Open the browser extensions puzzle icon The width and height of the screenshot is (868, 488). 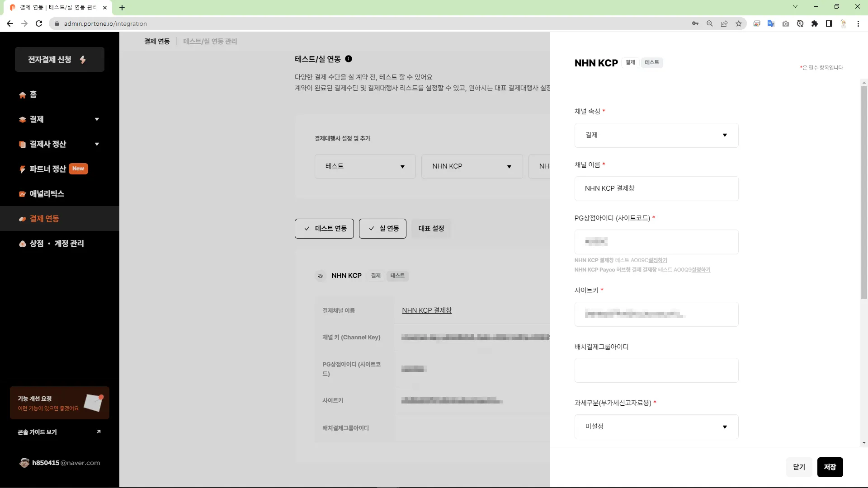tap(815, 23)
